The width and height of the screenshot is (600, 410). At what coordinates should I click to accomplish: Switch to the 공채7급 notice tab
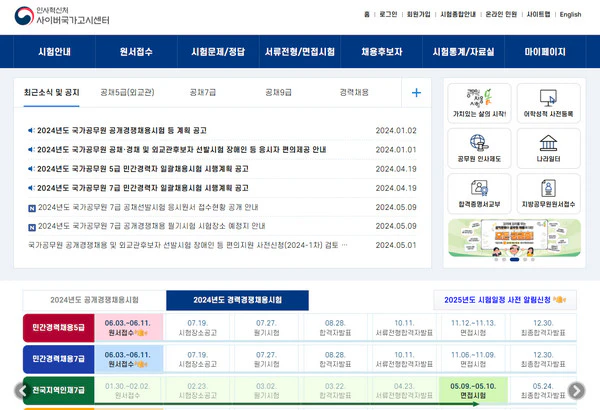(x=203, y=93)
